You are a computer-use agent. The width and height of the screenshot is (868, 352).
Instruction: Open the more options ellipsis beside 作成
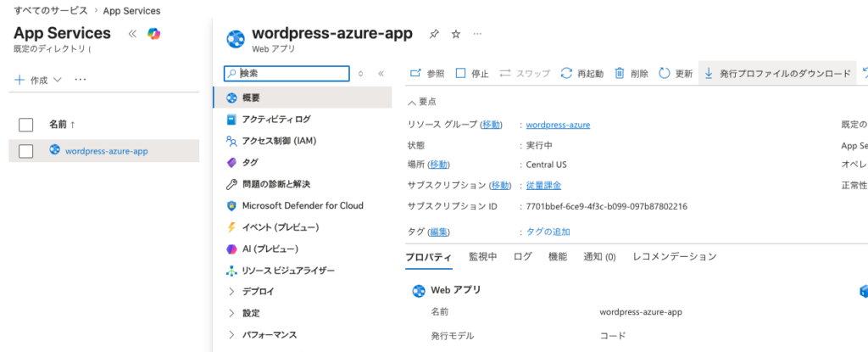(81, 80)
